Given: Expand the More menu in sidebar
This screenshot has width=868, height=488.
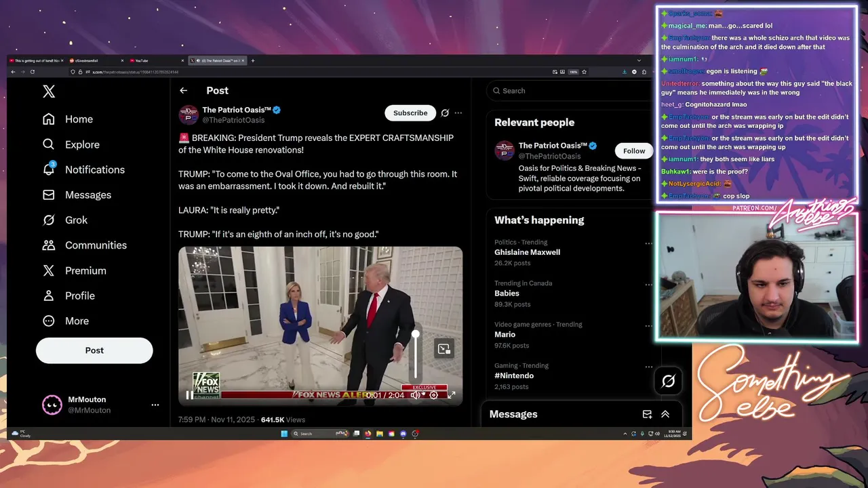Looking at the screenshot, I should point(66,321).
